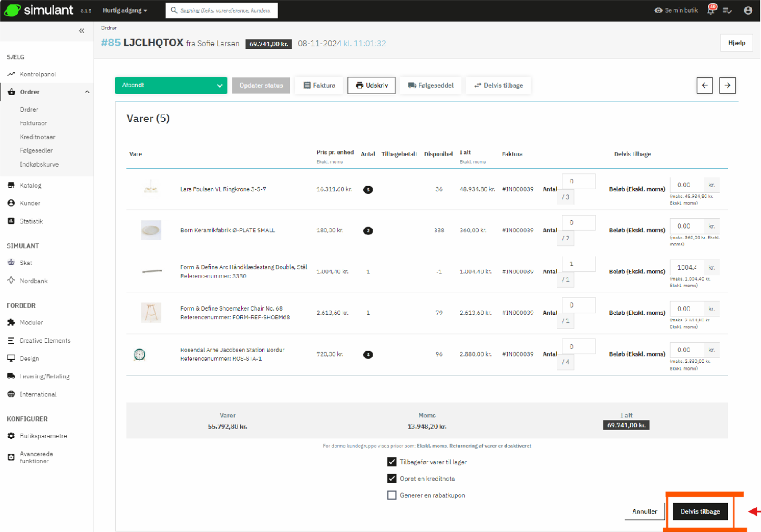Image resolution: width=761 pixels, height=532 pixels.
Task: Open Kreditnotaer in the sidebar
Action: (37, 137)
